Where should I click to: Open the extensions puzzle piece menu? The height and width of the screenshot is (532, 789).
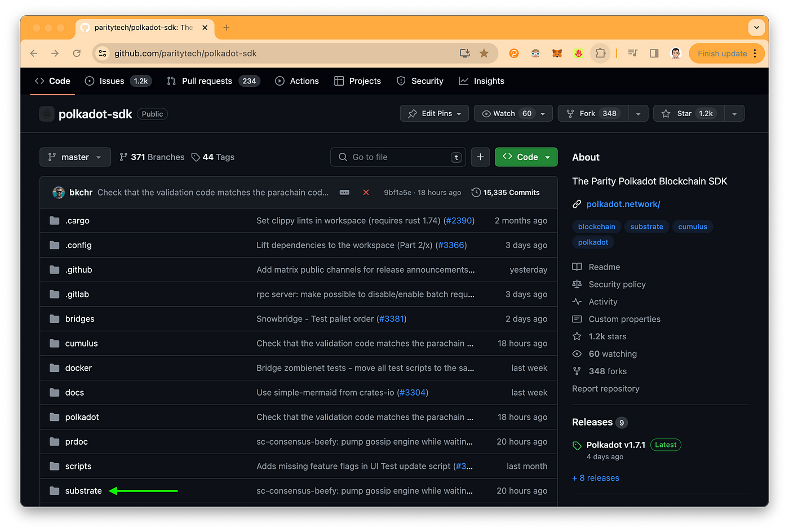click(x=600, y=54)
